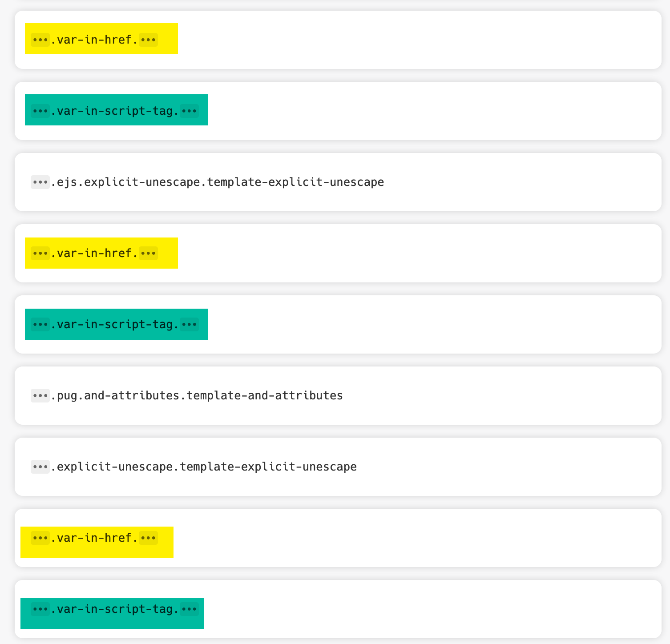Select the card containing the bottom var-in-href entry
The width and height of the screenshot is (670, 644).
pos(400,538)
